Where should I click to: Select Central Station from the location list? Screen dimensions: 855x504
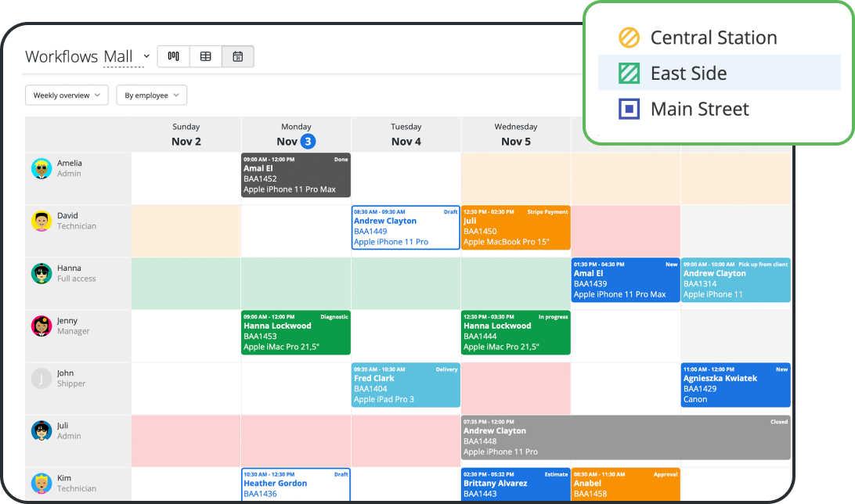click(x=713, y=38)
